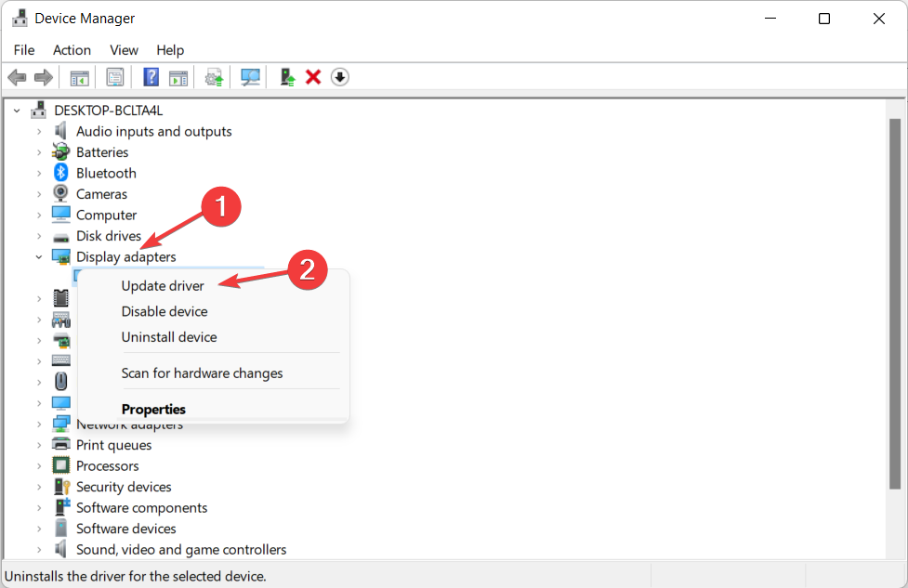Choose Update driver from the context menu
The image size is (908, 588).
click(x=163, y=286)
